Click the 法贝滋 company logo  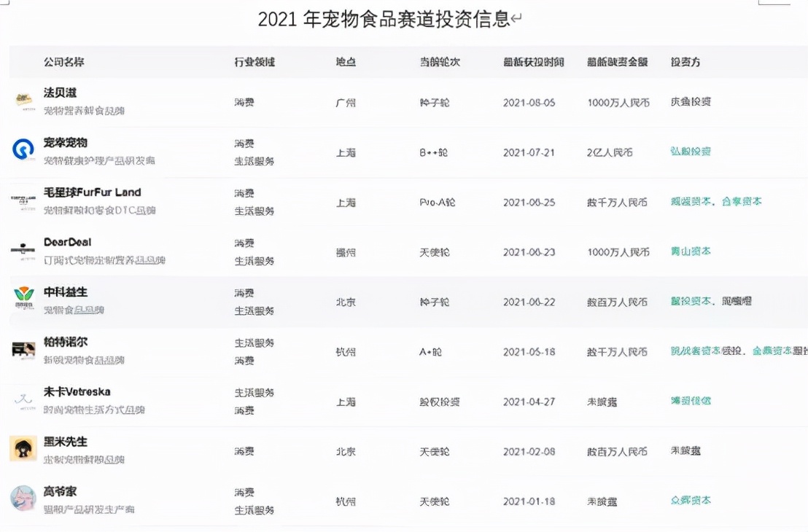[23, 101]
